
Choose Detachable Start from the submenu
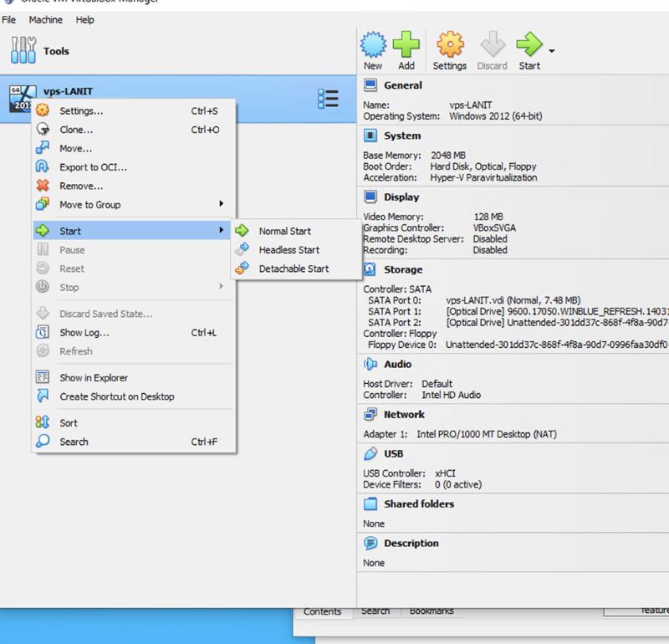coord(296,268)
